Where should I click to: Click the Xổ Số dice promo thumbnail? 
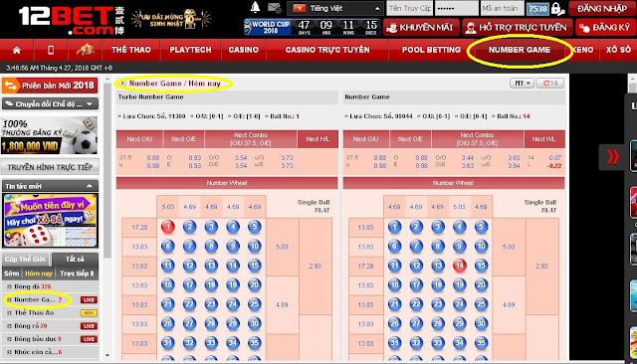[50, 220]
